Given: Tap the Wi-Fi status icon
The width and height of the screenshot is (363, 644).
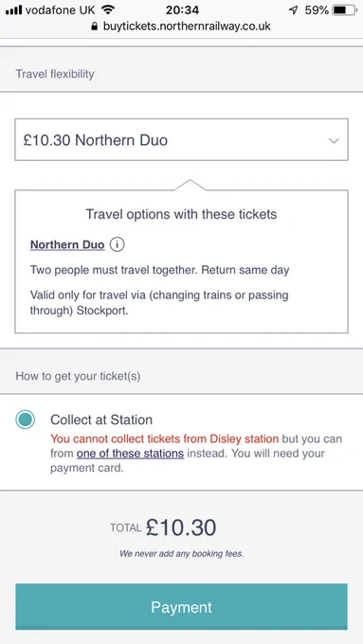Looking at the screenshot, I should click(108, 9).
